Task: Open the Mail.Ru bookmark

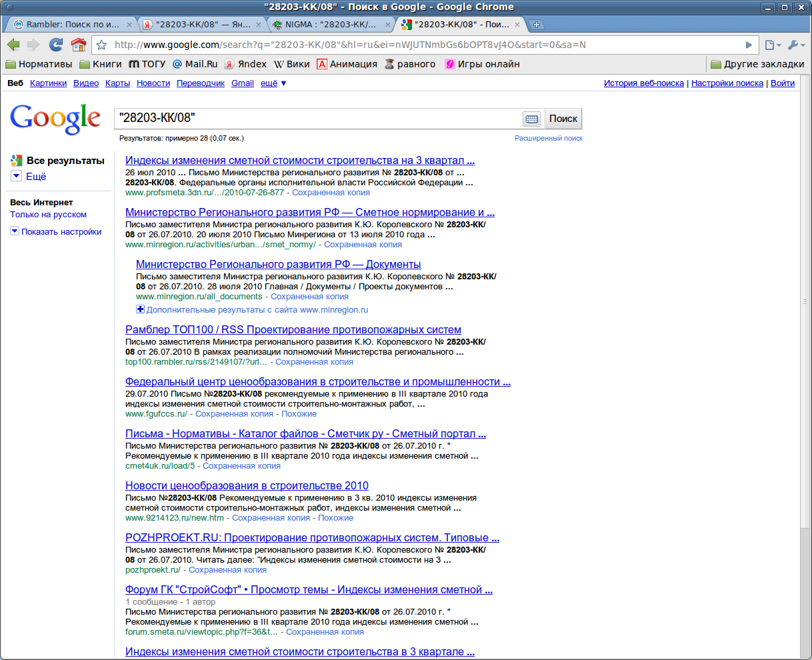Action: [x=195, y=64]
